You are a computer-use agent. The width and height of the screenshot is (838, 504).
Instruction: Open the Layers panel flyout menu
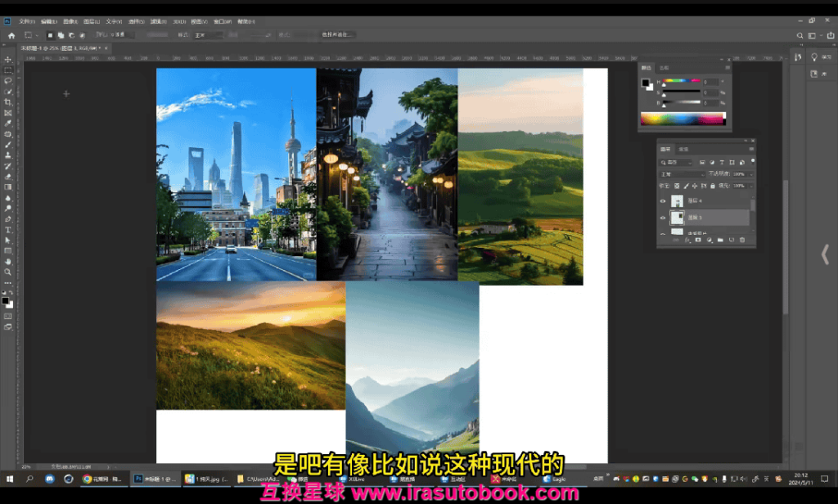751,149
